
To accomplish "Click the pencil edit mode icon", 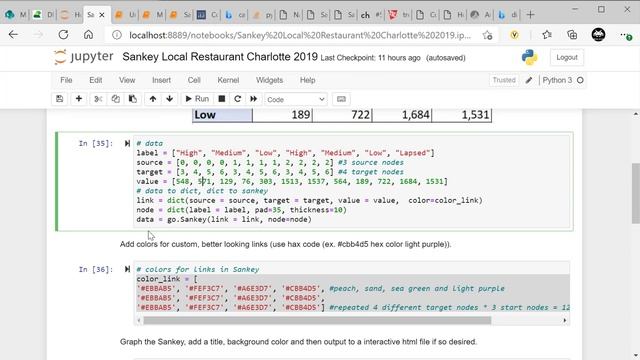I will point(529,80).
